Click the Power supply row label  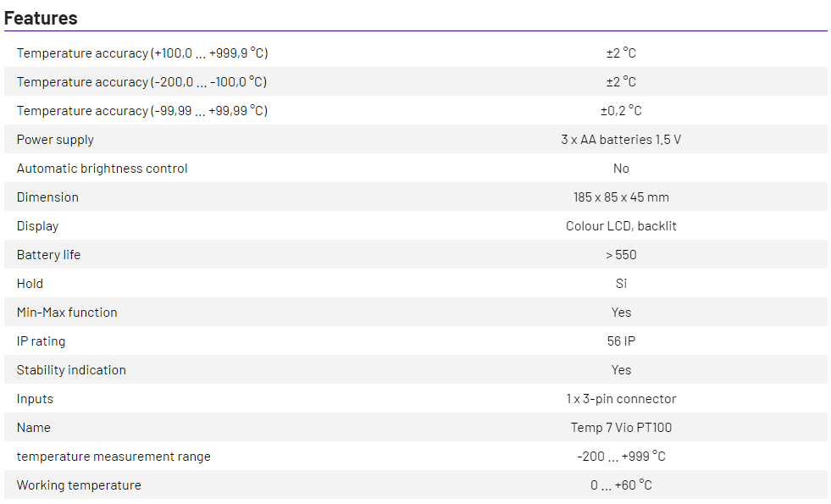(x=55, y=140)
